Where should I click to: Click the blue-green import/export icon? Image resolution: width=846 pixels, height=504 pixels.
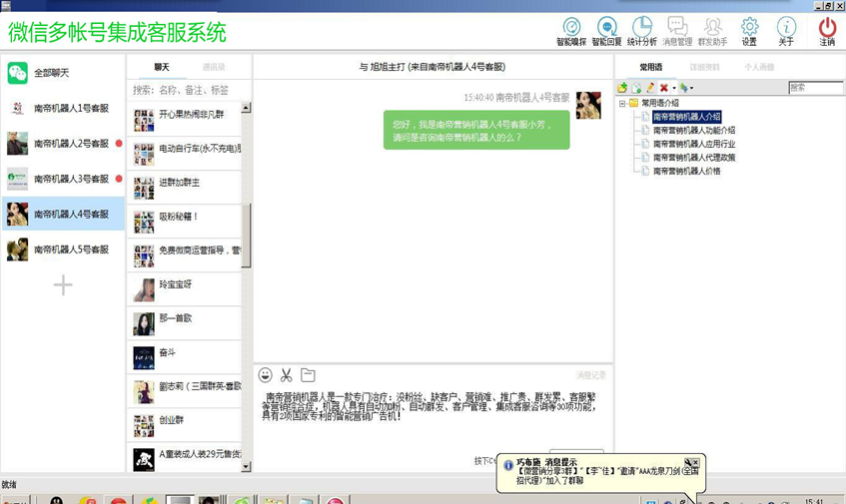[683, 87]
